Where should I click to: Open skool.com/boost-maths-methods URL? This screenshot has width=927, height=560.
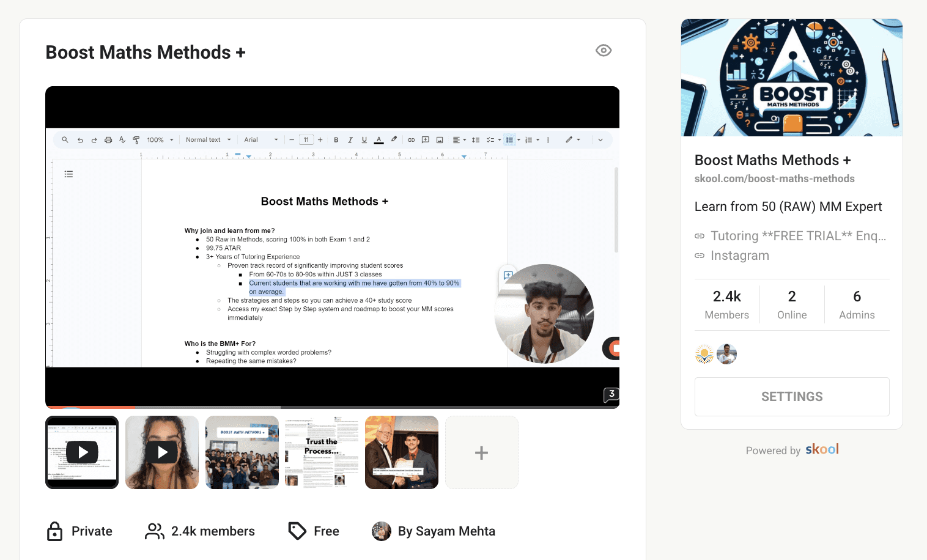pyautogui.click(x=775, y=179)
